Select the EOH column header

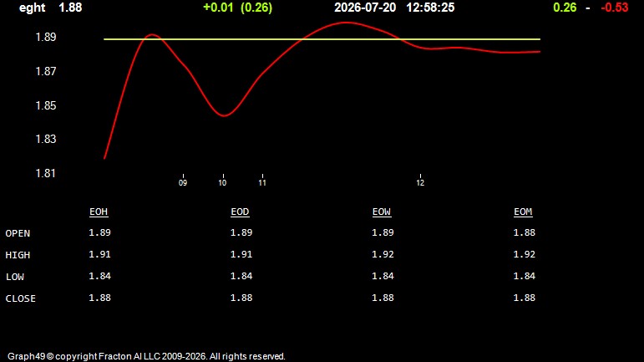click(99, 212)
